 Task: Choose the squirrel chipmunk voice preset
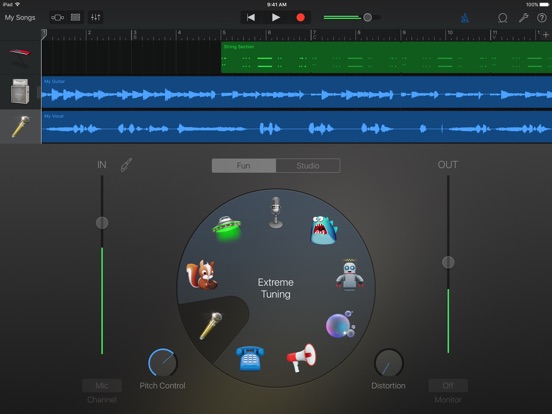202,275
